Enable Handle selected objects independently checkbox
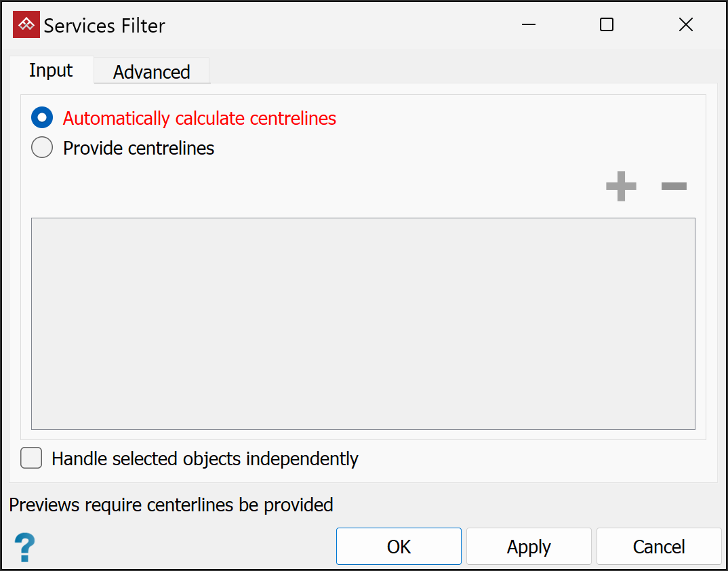 click(31, 458)
